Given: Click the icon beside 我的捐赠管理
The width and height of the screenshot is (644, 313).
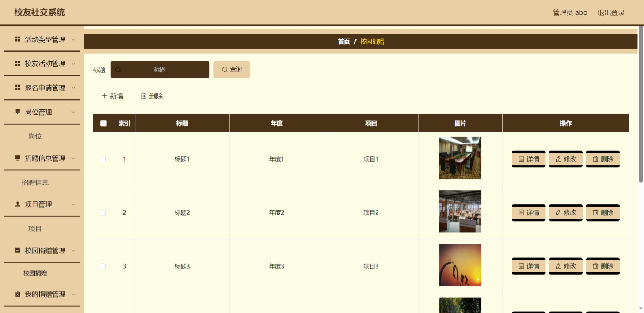Looking at the screenshot, I should click(x=18, y=294).
